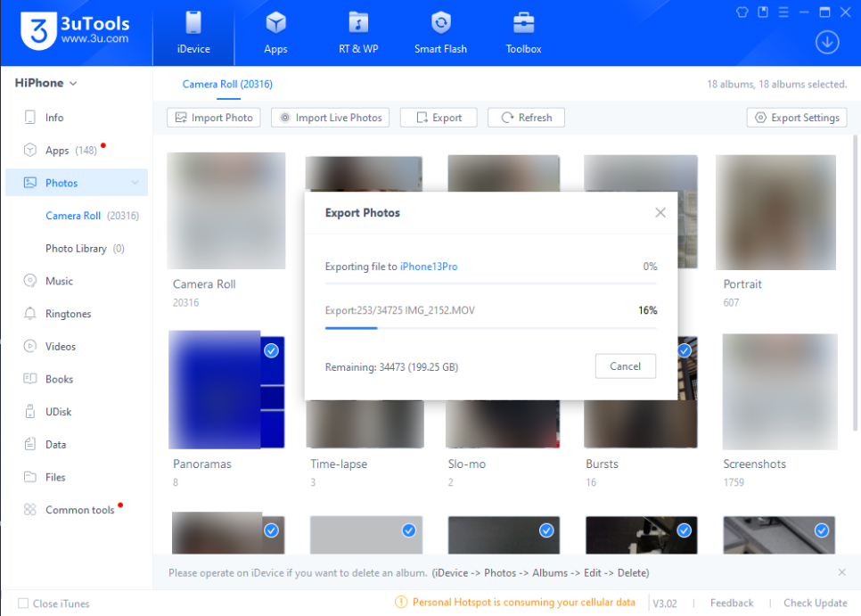Open the Toolbox section
The width and height of the screenshot is (861, 616).
point(523,34)
